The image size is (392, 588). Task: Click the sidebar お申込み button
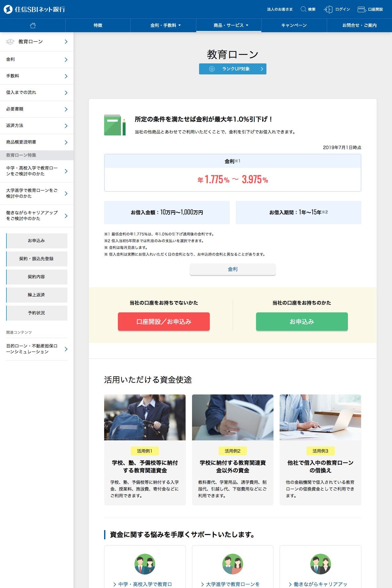pos(37,241)
